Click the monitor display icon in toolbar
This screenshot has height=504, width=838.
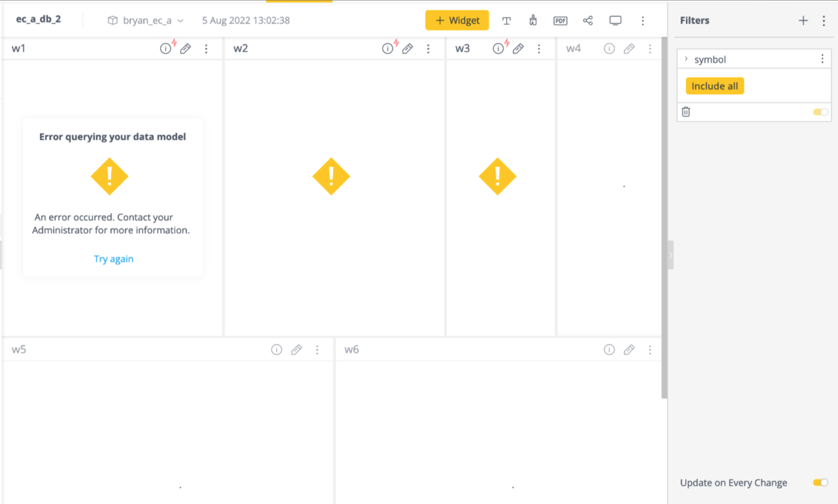615,21
